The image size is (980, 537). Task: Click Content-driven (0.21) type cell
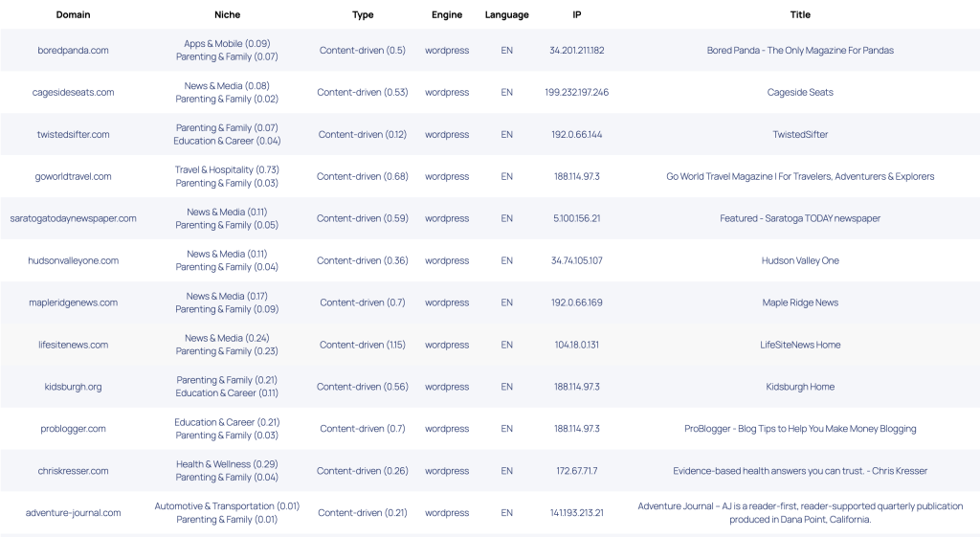[363, 513]
